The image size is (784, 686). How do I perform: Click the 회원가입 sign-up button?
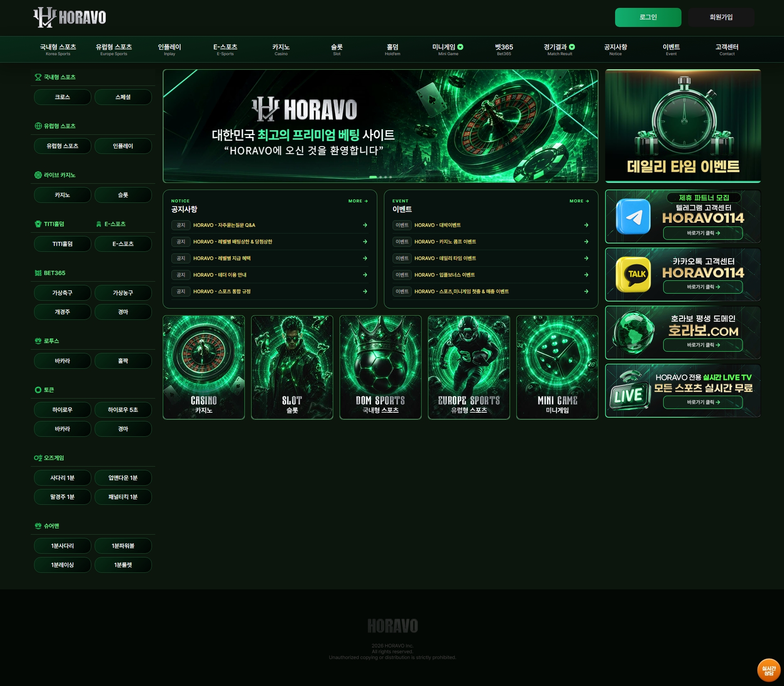point(721,17)
